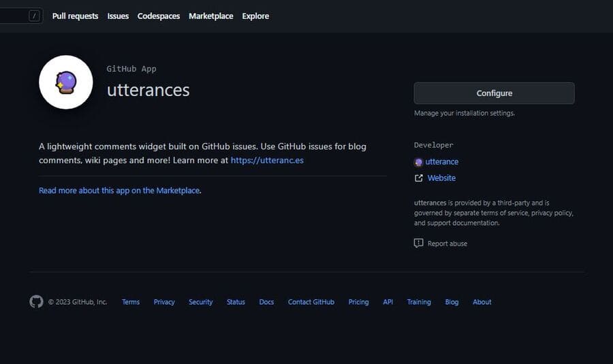Open the utterances crystal ball app logo
The height and width of the screenshot is (364, 613).
[66, 82]
